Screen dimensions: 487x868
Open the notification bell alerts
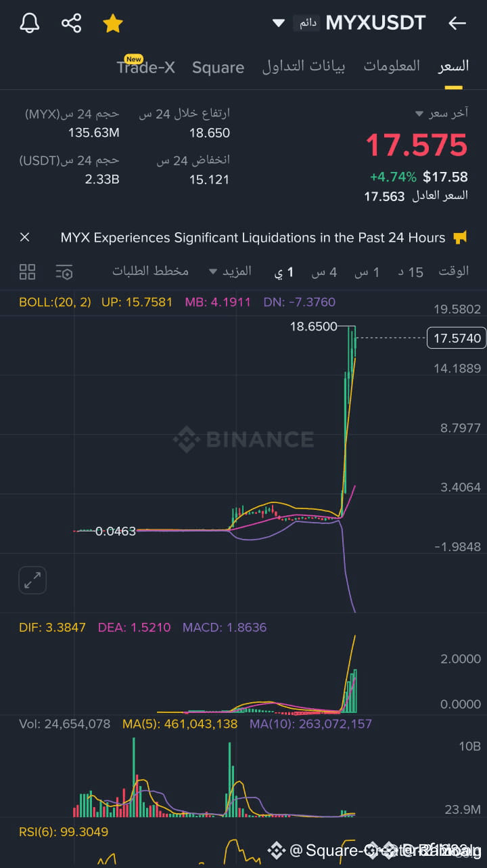(x=29, y=24)
